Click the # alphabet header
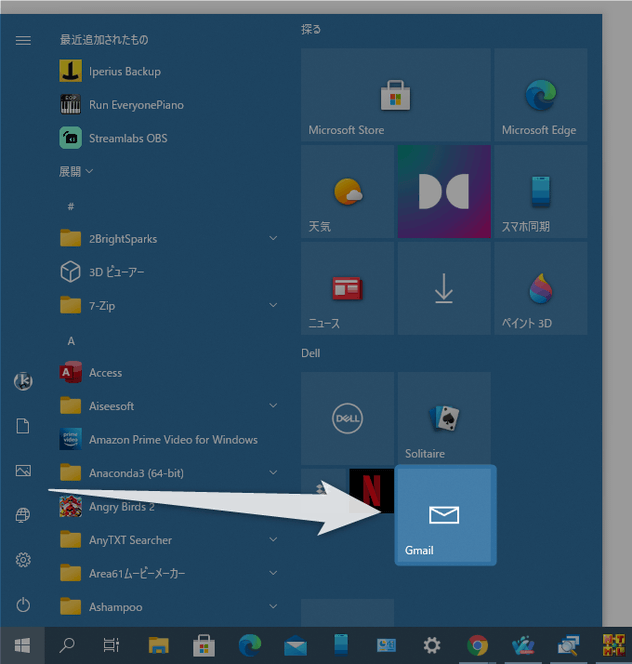Image resolution: width=632 pixels, height=664 pixels. tap(71, 206)
